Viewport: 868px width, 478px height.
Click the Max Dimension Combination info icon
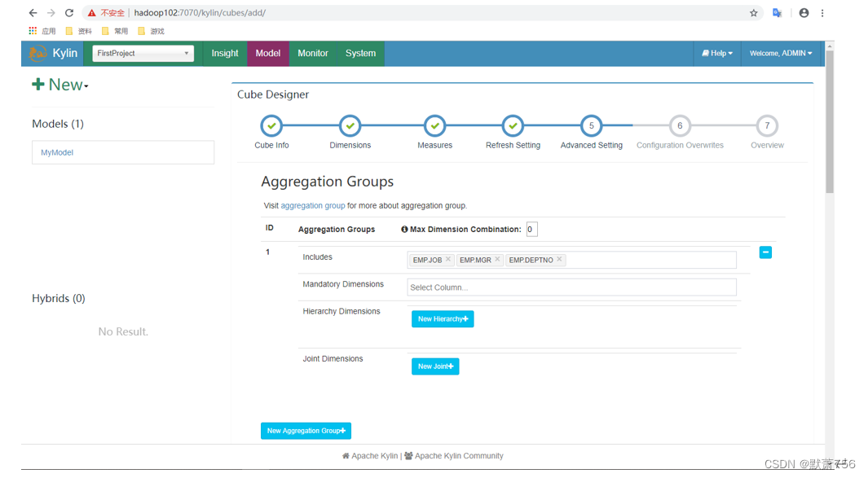(404, 229)
